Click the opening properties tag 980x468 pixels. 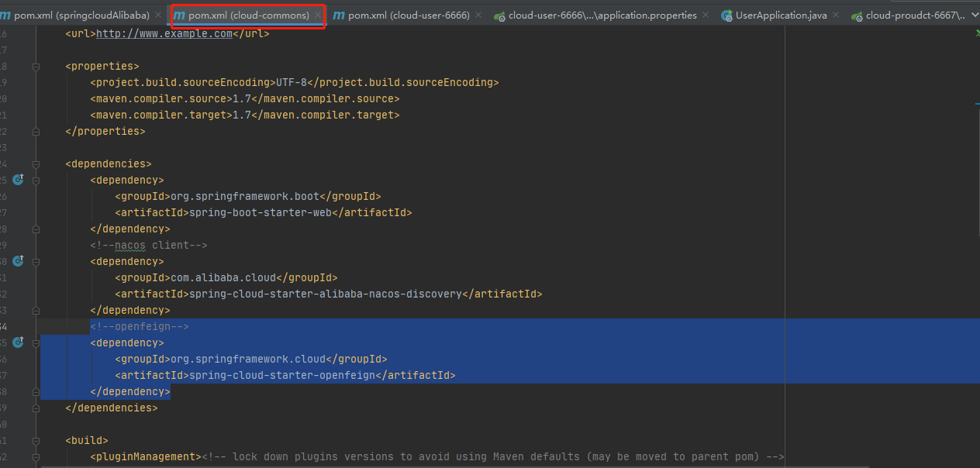pos(102,66)
